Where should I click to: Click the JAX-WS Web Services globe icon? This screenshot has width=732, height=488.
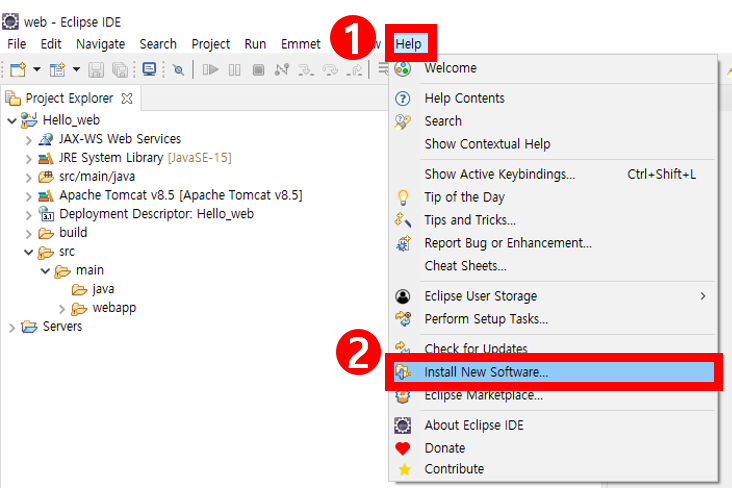(x=46, y=139)
